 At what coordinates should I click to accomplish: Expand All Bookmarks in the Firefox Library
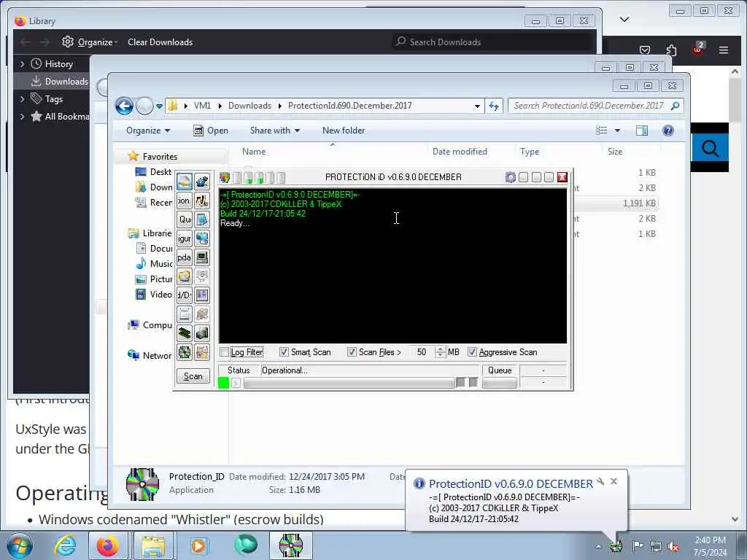pos(22,116)
